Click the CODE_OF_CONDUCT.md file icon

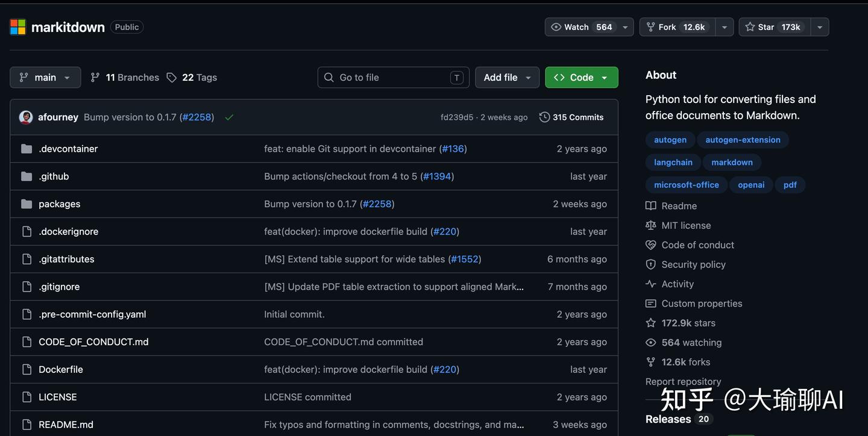tap(27, 342)
